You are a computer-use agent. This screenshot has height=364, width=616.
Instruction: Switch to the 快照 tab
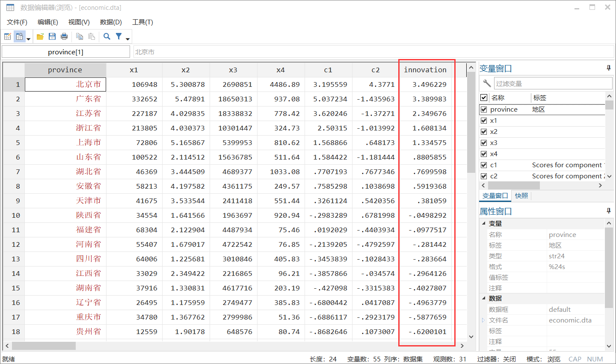pos(521,196)
